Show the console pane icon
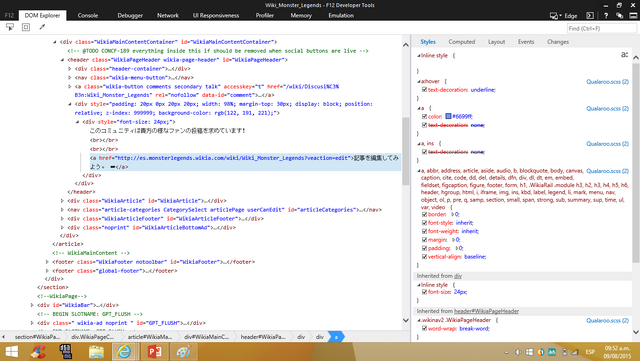 [590, 16]
